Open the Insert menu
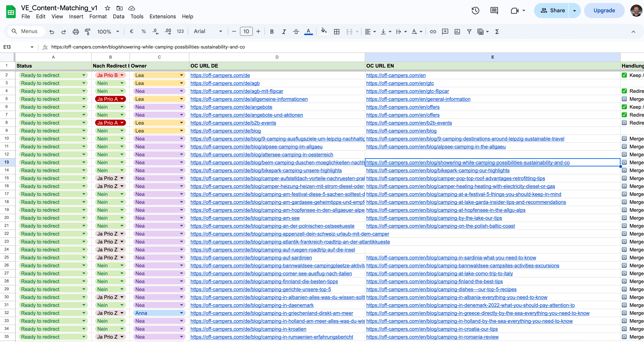Screen dimensions: 644x342 click(x=76, y=16)
